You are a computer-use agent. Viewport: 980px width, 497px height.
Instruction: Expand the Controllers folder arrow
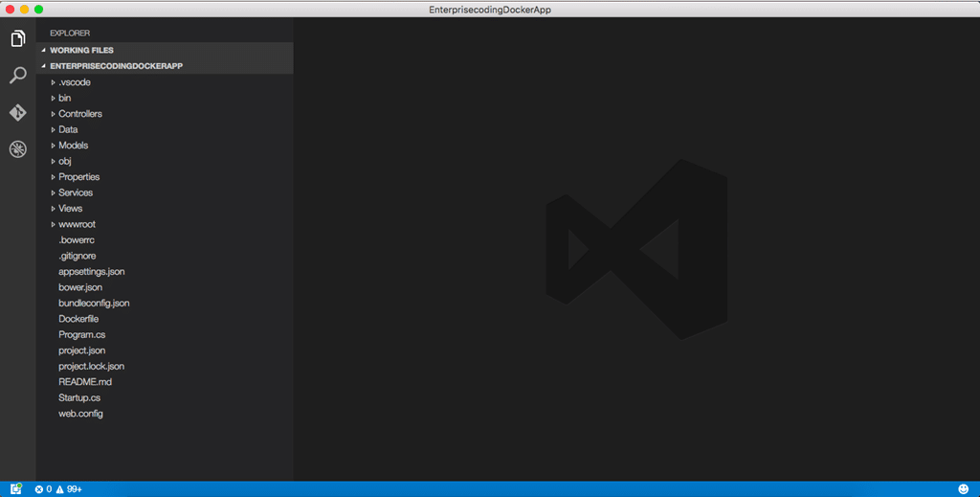(x=54, y=114)
